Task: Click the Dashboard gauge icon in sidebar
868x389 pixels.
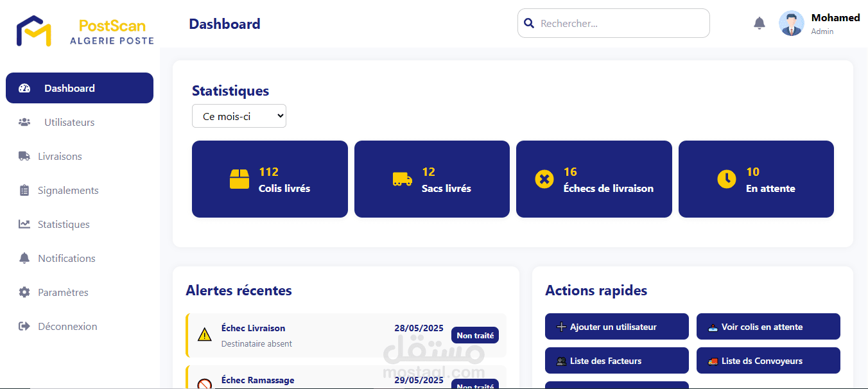Action: (x=24, y=89)
